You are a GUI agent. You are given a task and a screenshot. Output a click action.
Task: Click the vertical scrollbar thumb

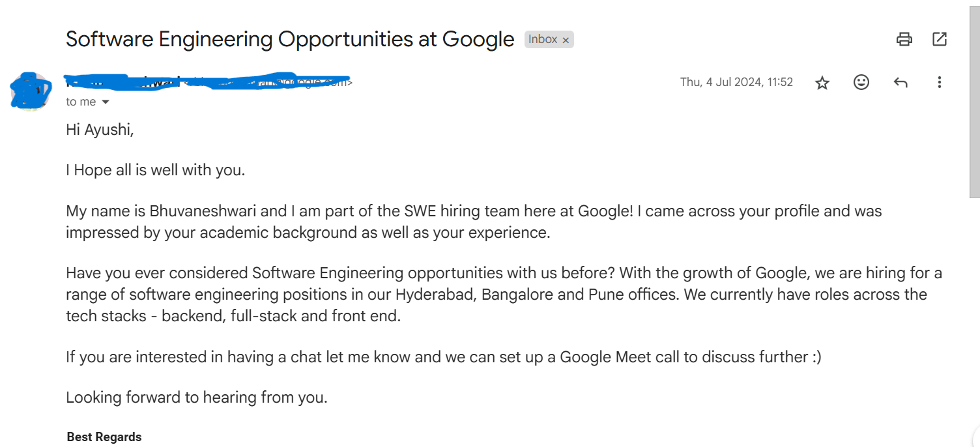[x=975, y=98]
